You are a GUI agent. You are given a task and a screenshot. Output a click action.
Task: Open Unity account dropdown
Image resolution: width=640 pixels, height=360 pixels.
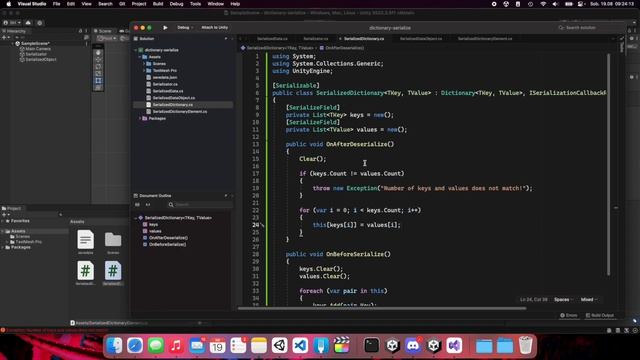tap(12, 23)
